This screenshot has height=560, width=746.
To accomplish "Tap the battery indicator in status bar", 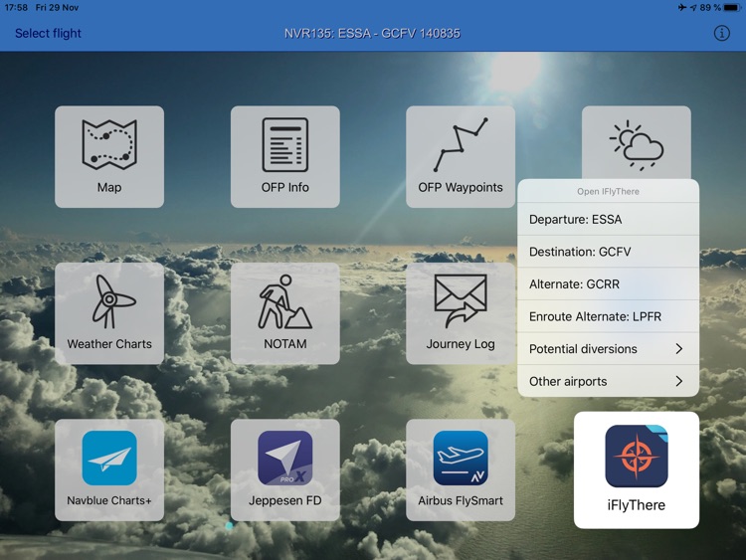I will coord(732,8).
